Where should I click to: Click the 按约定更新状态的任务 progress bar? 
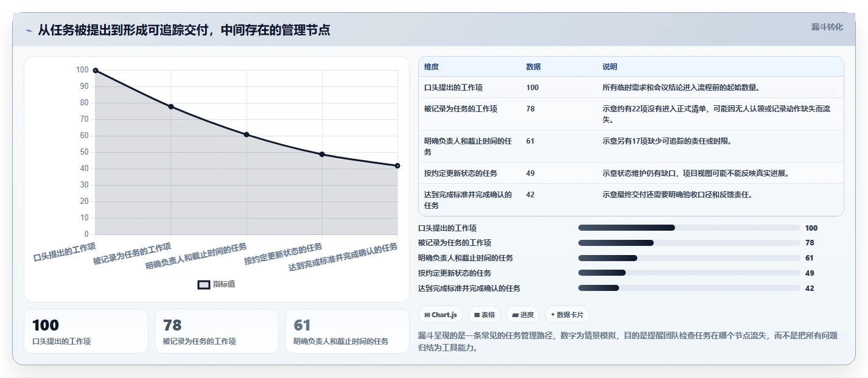689,273
